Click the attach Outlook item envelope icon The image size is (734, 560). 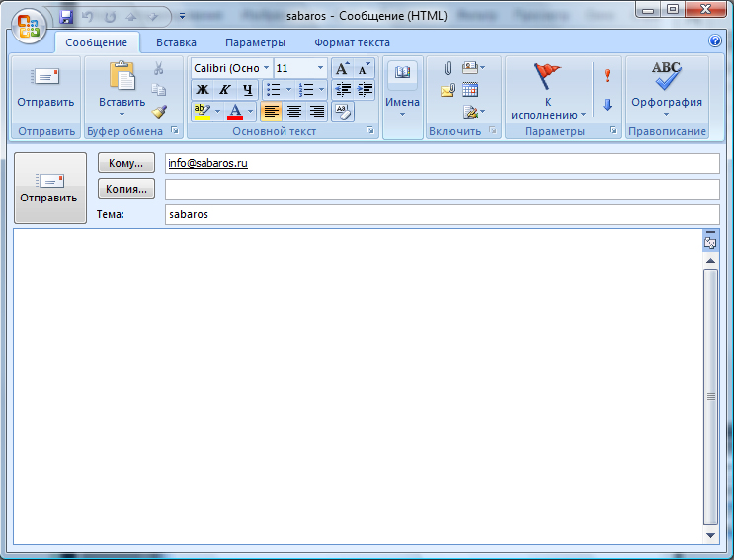pyautogui.click(x=448, y=89)
